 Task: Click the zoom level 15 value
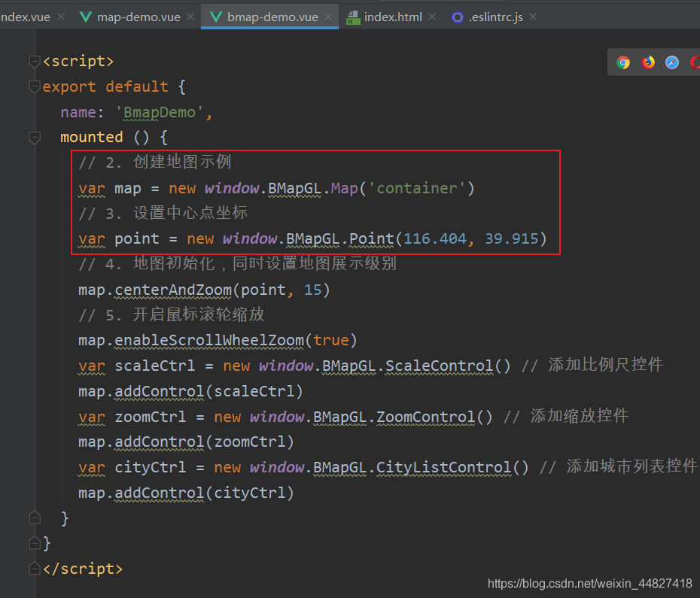pos(313,290)
